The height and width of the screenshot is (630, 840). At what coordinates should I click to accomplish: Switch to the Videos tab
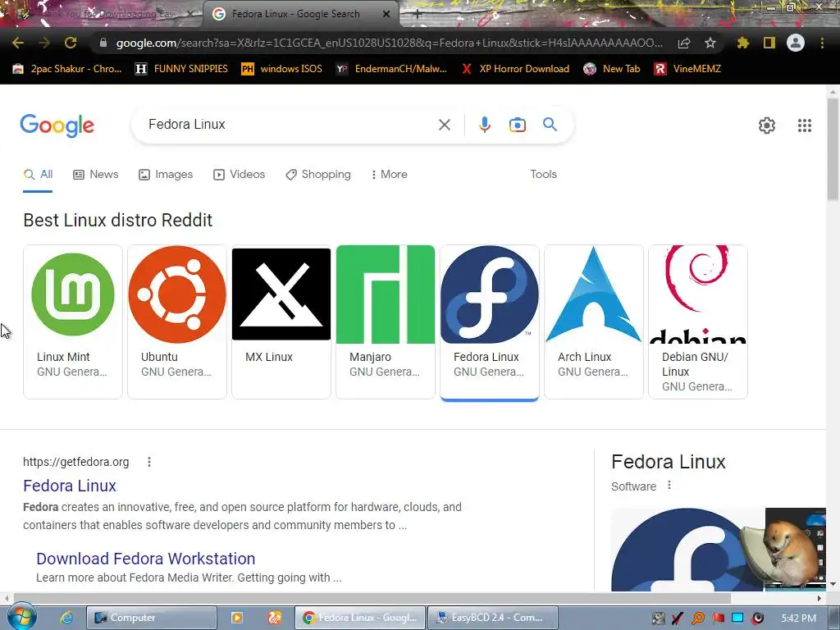[239, 174]
